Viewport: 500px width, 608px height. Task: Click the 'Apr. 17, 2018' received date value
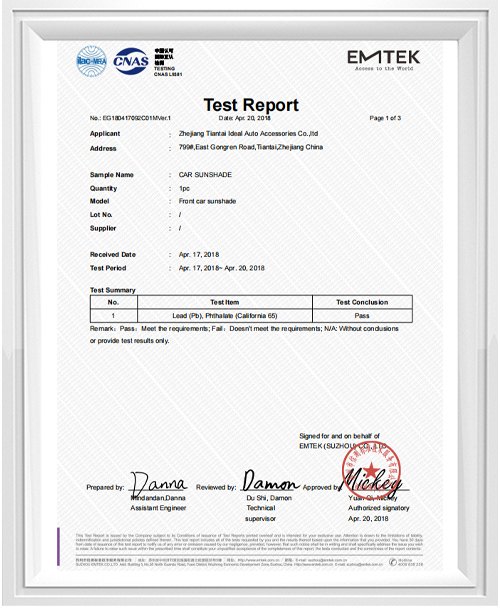click(199, 254)
